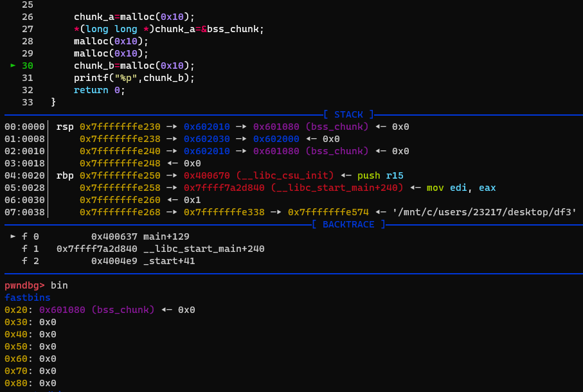Click the 'fastbins' heading
The image size is (583, 392).
pos(28,298)
